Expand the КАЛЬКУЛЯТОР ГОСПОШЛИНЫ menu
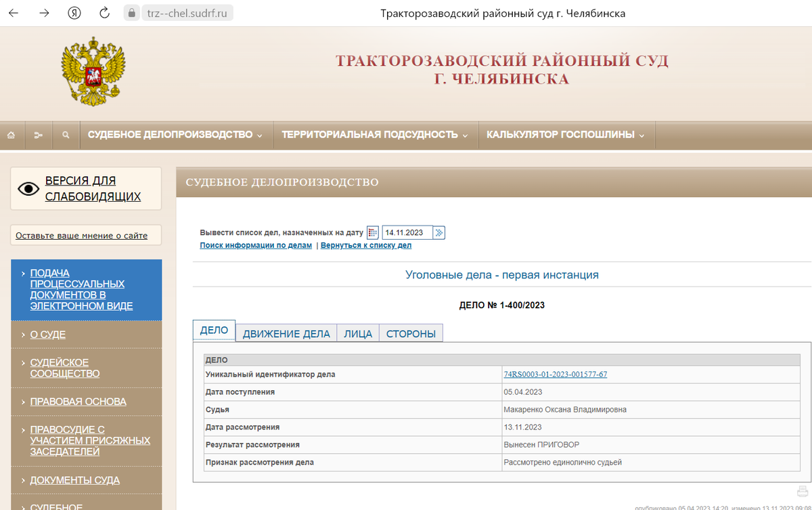This screenshot has height=510, width=812. pyautogui.click(x=566, y=135)
